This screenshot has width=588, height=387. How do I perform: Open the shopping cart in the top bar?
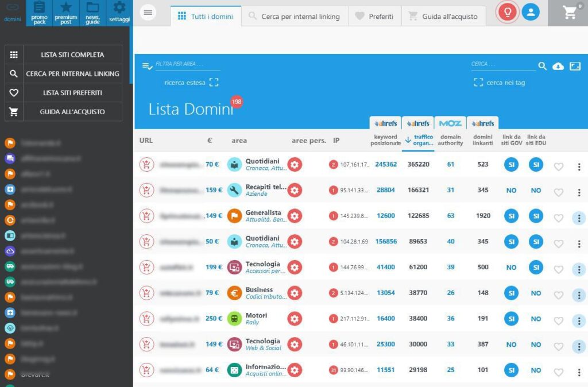tap(569, 12)
